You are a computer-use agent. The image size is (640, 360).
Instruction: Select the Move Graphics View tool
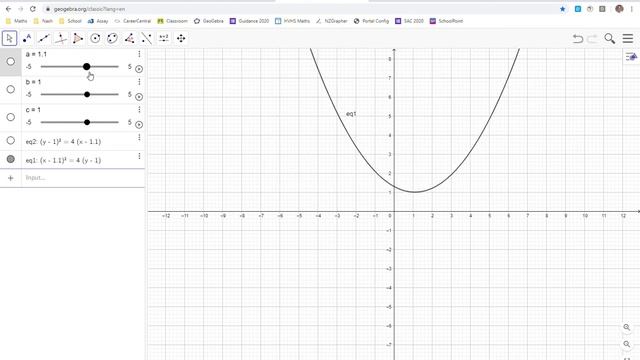pyautogui.click(x=181, y=38)
